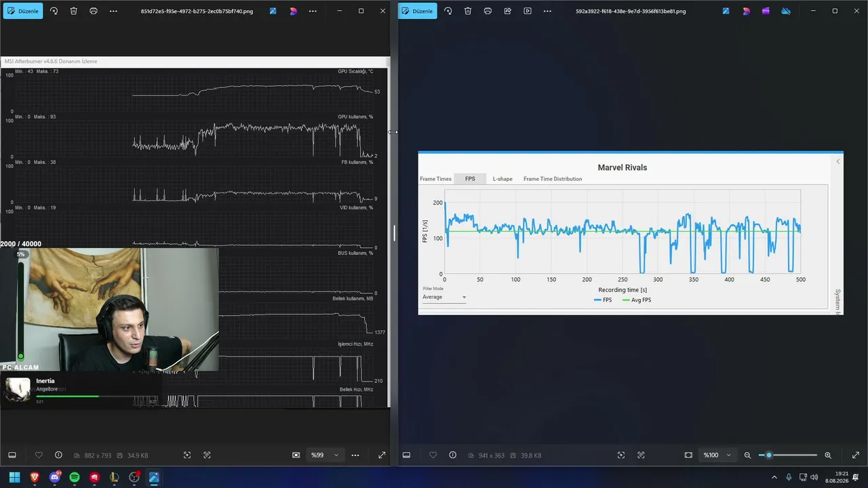868x488 pixels.
Task: Open the right image in Designer
Action: 746,11
